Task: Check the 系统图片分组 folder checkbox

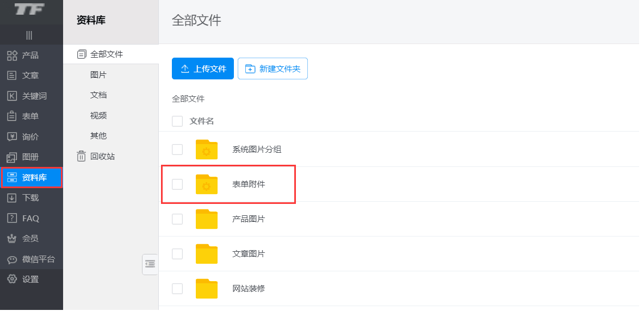Action: (177, 150)
